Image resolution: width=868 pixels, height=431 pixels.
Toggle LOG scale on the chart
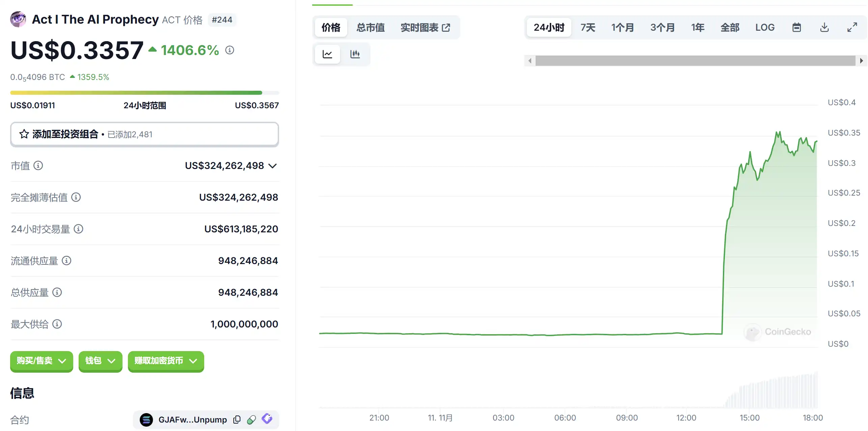pos(765,27)
